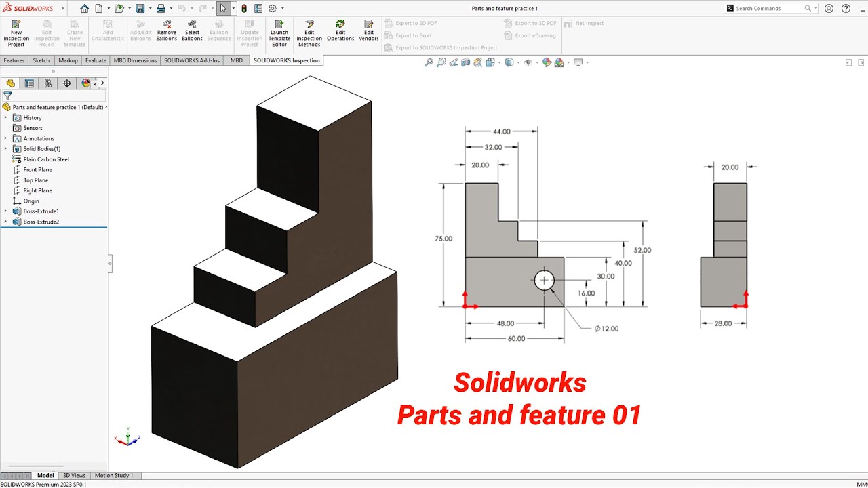Click the File Properties list icon
The height and width of the screenshot is (488, 868).
[x=258, y=9]
